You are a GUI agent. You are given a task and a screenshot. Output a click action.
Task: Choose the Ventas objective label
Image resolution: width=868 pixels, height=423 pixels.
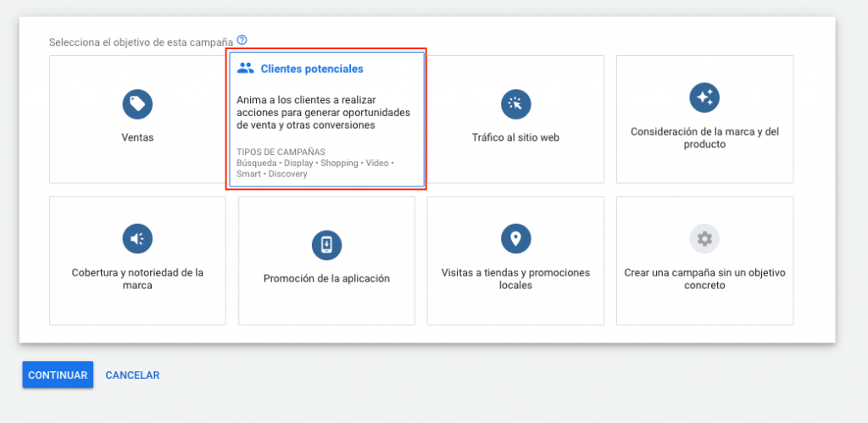click(x=137, y=137)
